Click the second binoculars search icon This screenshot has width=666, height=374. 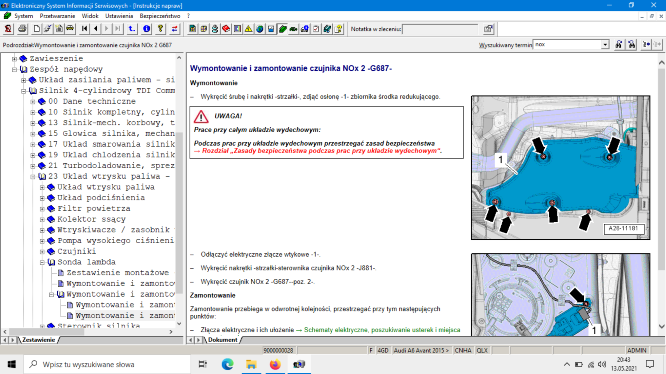tap(632, 45)
